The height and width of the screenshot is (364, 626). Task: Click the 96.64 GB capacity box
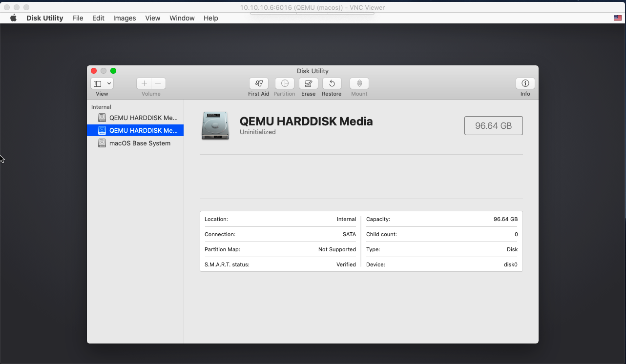point(494,125)
